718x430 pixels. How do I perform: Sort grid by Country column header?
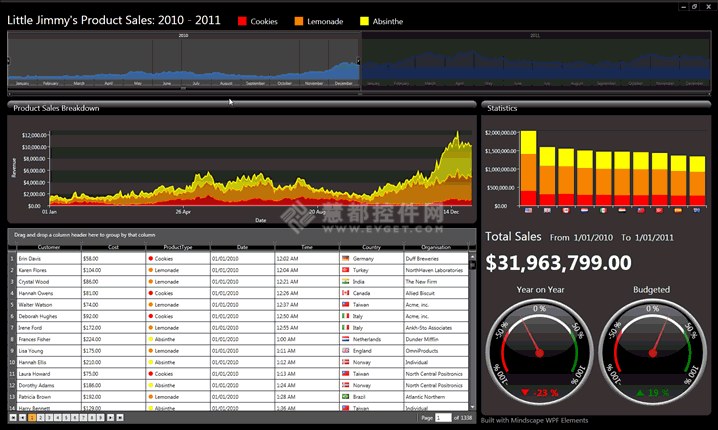372,247
